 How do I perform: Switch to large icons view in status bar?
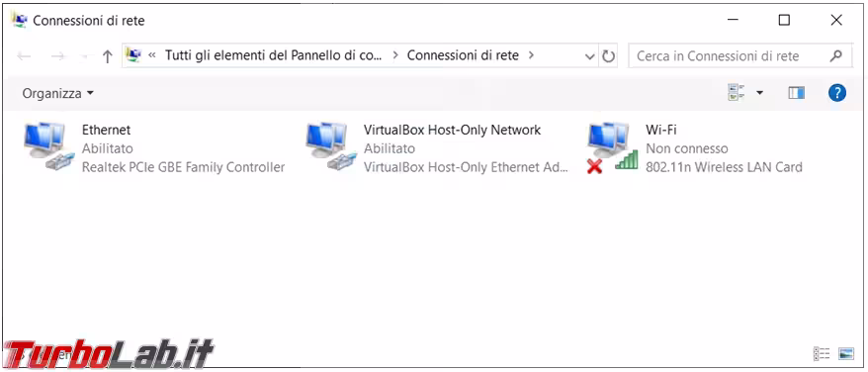[x=846, y=353]
